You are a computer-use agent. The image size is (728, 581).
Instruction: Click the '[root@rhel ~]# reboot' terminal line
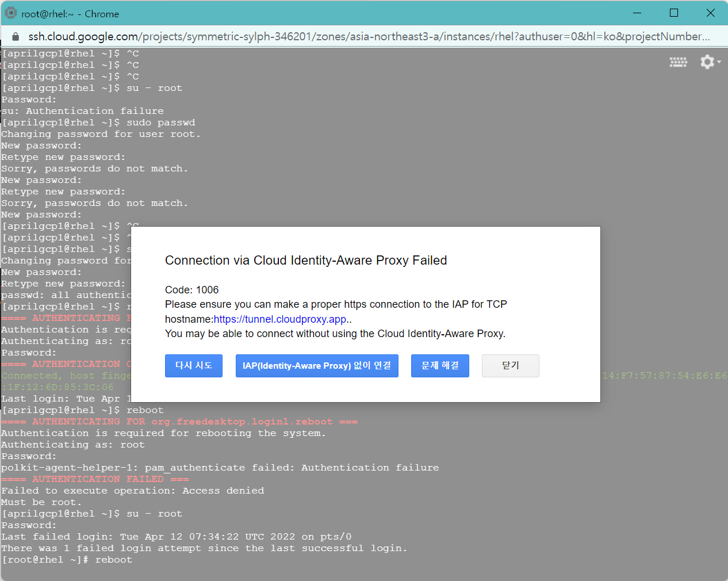click(67, 560)
